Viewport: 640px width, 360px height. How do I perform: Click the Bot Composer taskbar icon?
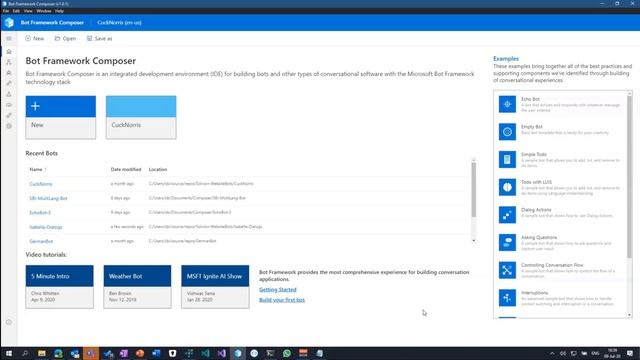point(238,353)
